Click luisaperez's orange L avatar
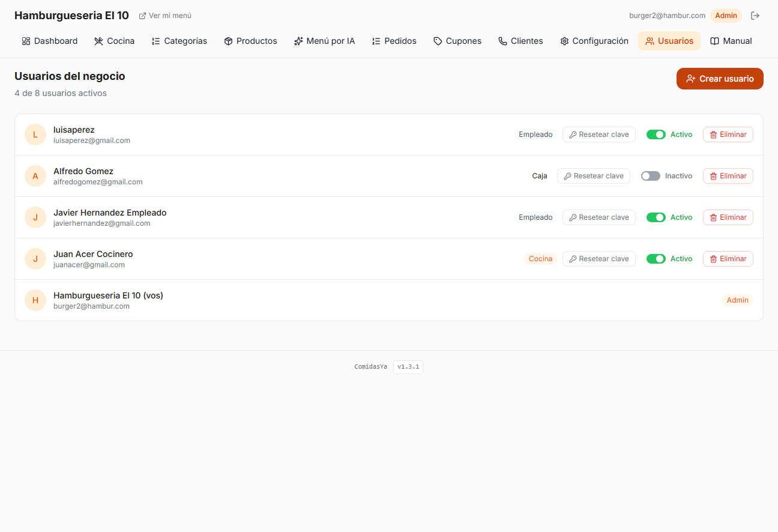The height and width of the screenshot is (532, 778). click(x=35, y=135)
